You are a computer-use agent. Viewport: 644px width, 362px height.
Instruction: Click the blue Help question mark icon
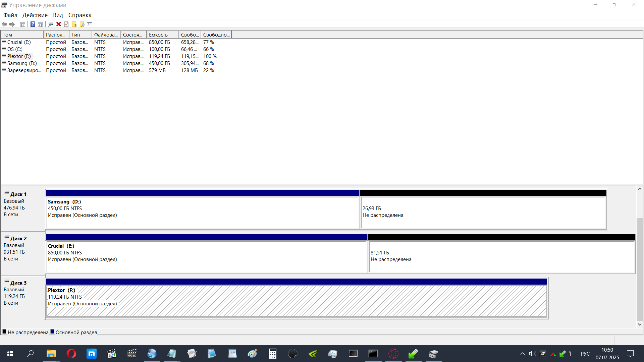coord(33,24)
